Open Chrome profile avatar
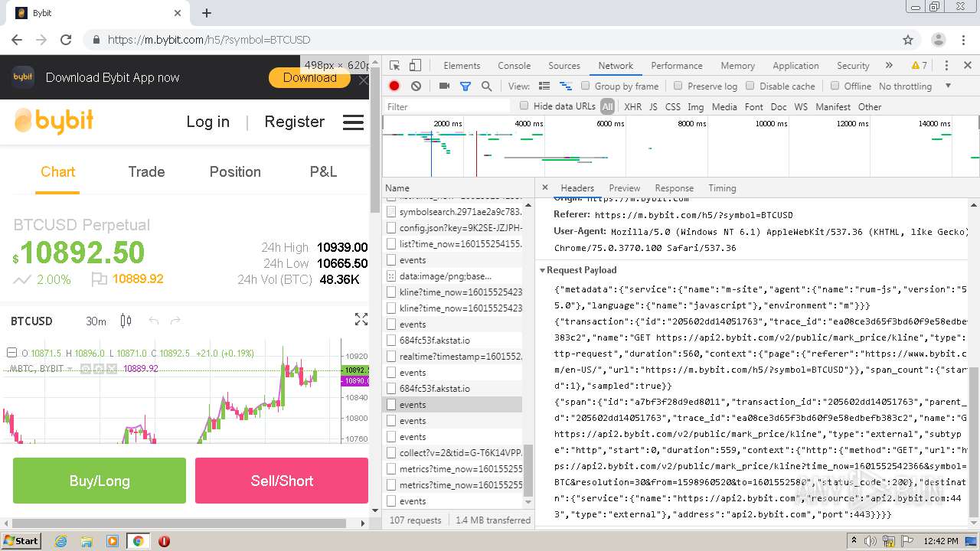The width and height of the screenshot is (980, 551). (x=938, y=40)
